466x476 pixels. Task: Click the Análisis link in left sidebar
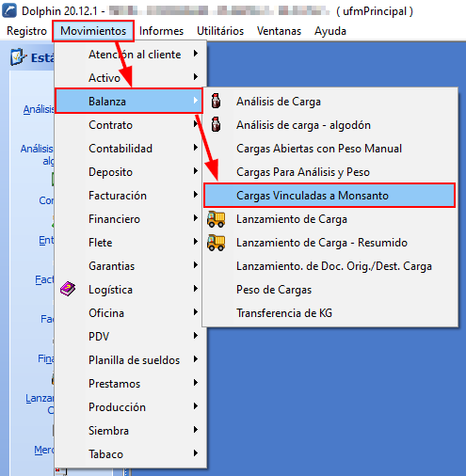click(39, 109)
